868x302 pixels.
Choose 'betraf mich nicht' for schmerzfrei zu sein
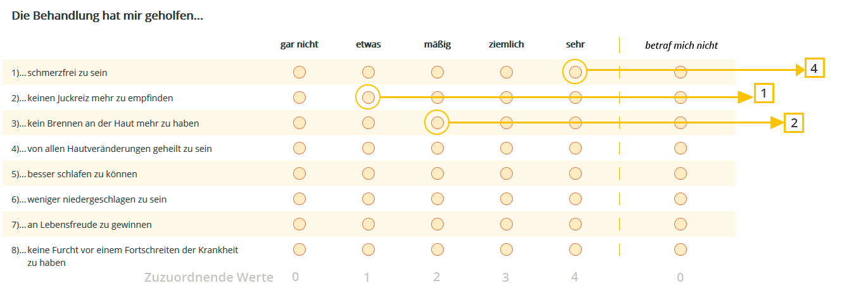[680, 72]
